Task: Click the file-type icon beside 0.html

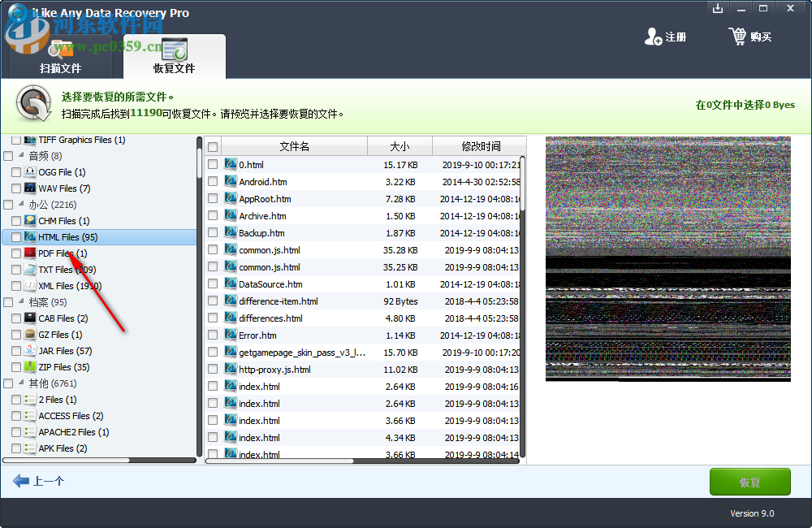Action: pyautogui.click(x=230, y=163)
